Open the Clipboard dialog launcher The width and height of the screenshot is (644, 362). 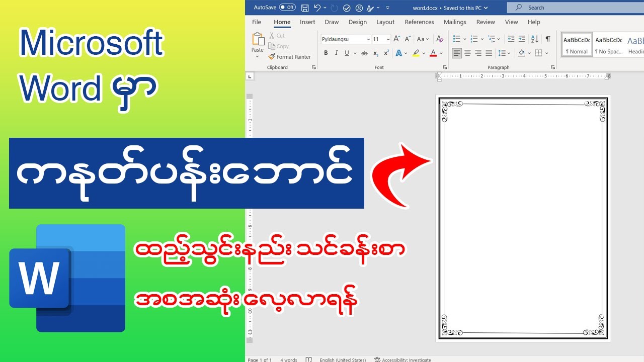(x=314, y=67)
